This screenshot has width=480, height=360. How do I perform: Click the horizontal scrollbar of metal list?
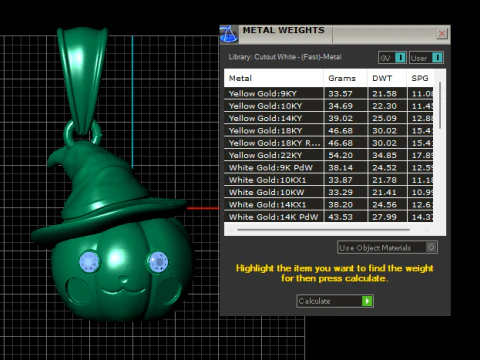click(323, 229)
